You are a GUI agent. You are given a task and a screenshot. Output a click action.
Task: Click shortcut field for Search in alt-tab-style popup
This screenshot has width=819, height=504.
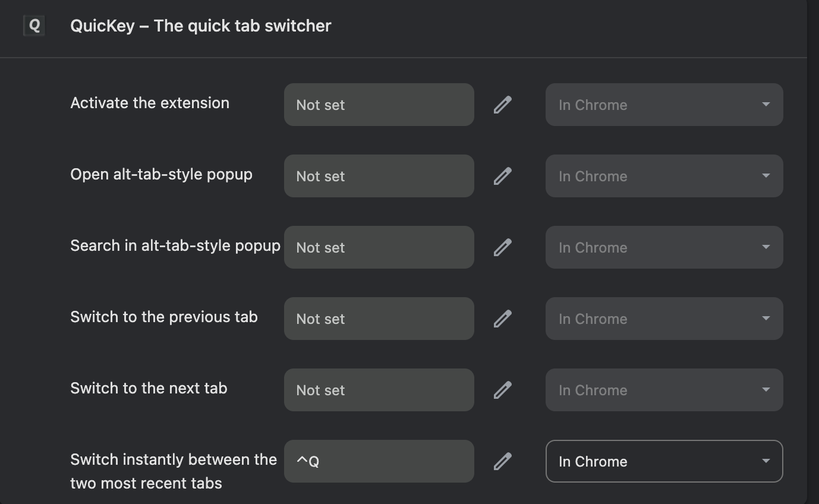click(379, 247)
